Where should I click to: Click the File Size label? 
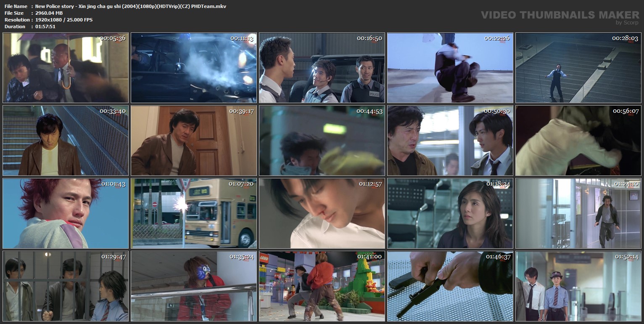(x=14, y=13)
